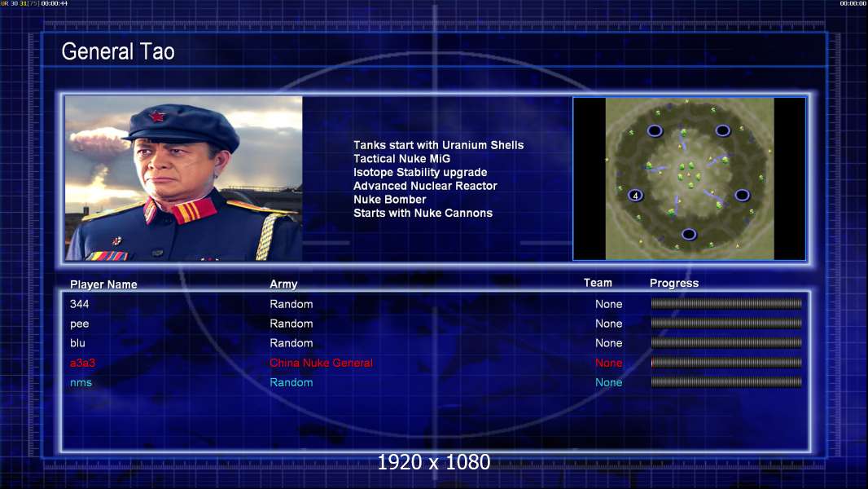
Task: Click the team 'None' value for nms
Action: (x=609, y=383)
